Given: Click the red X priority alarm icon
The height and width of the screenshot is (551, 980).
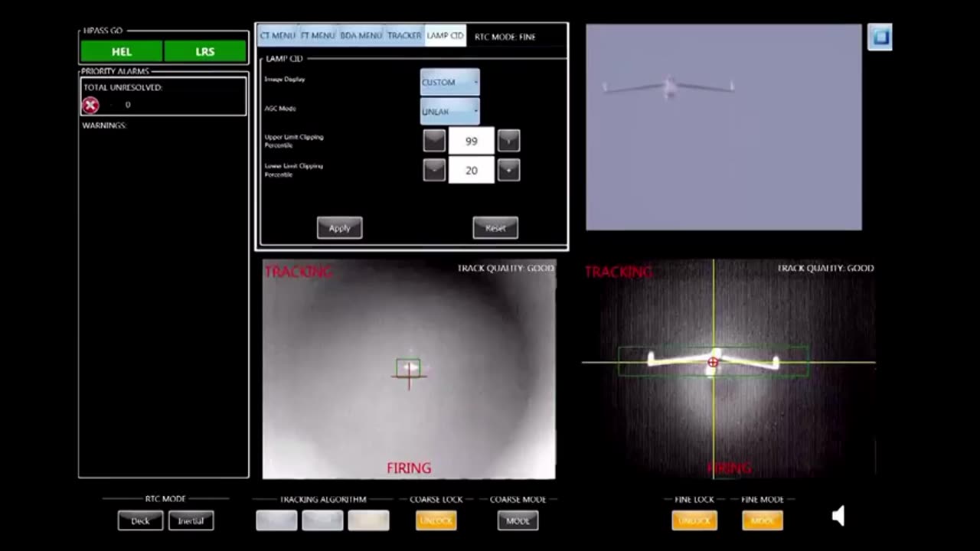Looking at the screenshot, I should (x=90, y=106).
